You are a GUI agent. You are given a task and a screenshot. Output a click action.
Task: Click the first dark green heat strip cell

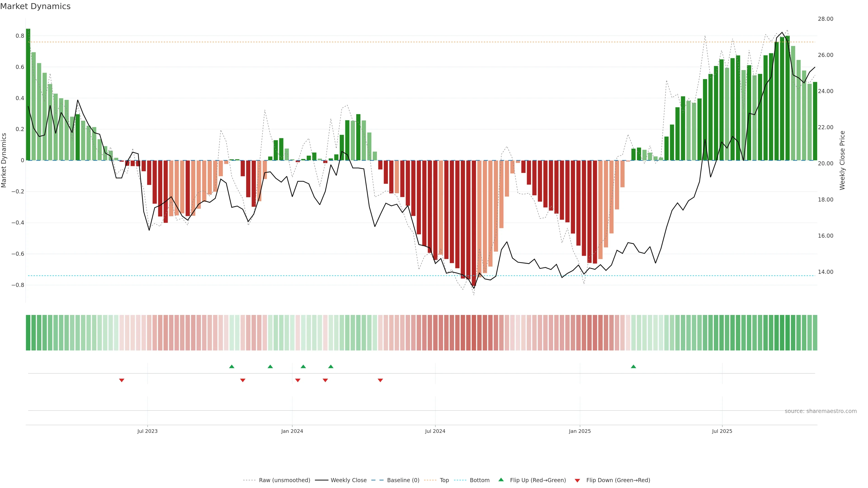click(28, 333)
